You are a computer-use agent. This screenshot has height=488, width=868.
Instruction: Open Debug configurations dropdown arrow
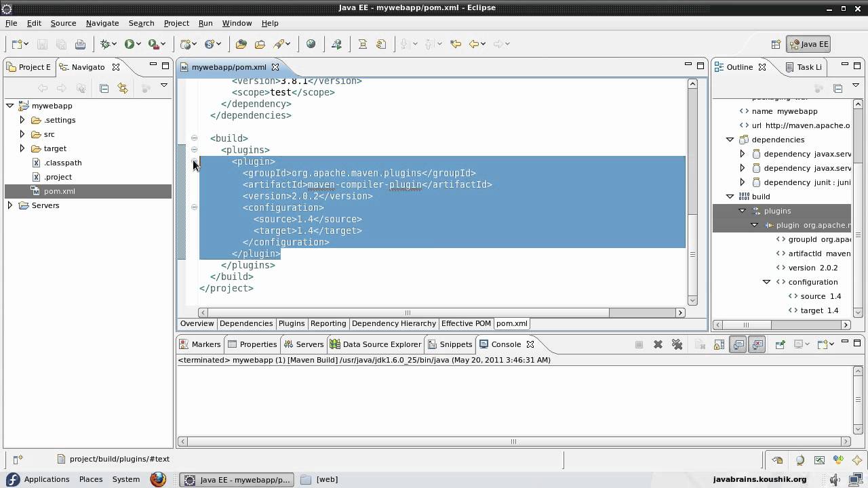click(115, 44)
